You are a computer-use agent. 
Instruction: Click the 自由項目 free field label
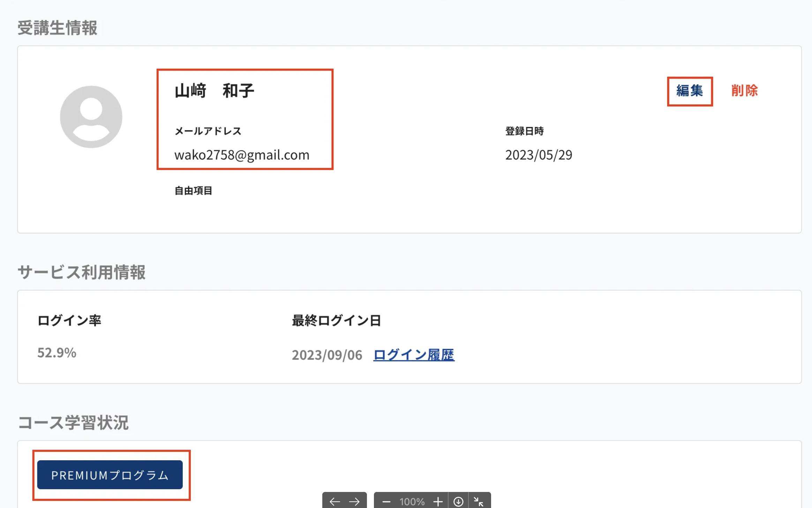coord(193,190)
